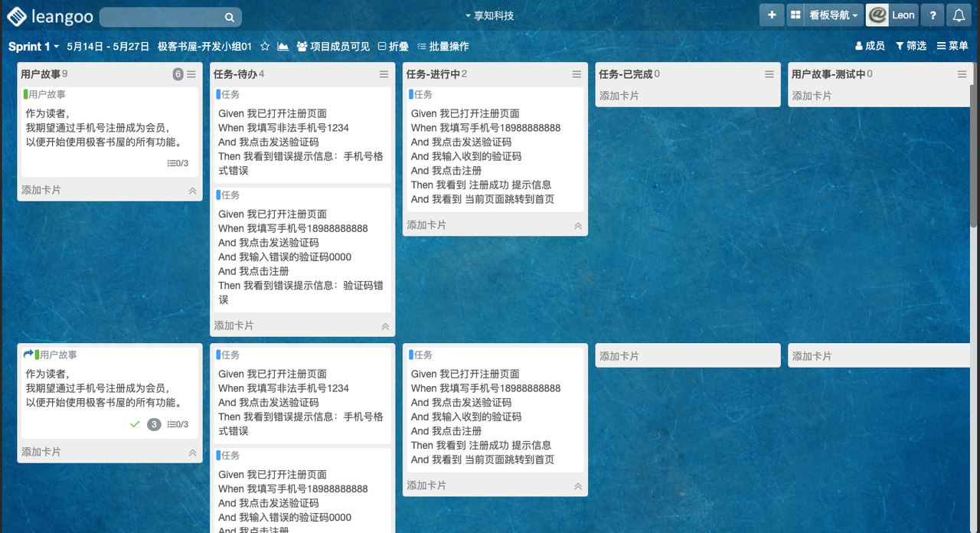
Task: Toggle the 筛选 filter
Action: 911,46
